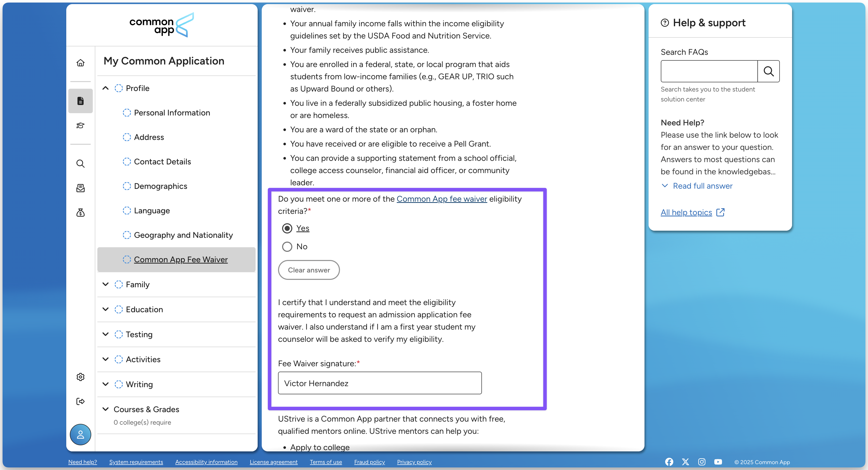The image size is (868, 470).
Task: Follow the Common App fee waiver link
Action: click(442, 199)
